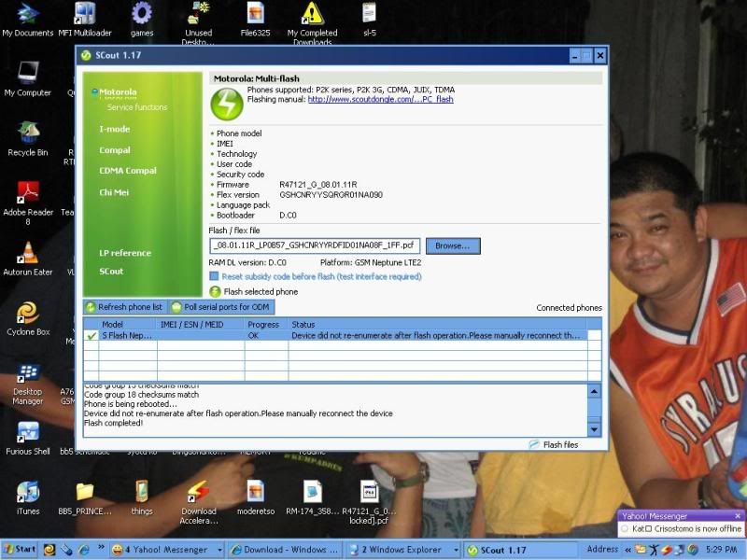The height and width of the screenshot is (560, 747).
Task: Open SCout entry in the sidebar
Action: coord(111,271)
